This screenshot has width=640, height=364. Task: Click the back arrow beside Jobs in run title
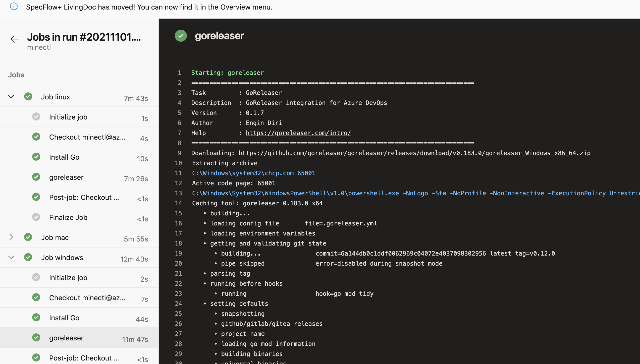pos(14,39)
